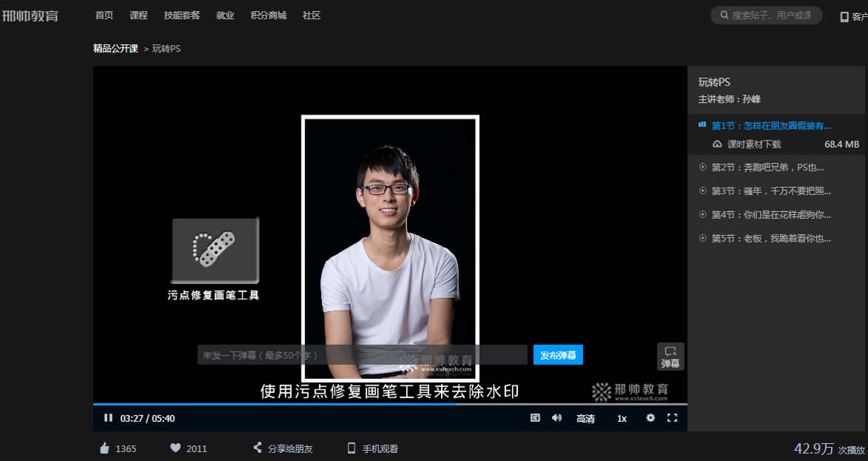Click the 课时素材下载 cloud download icon
Screen dimensions: 868x461
(x=717, y=143)
